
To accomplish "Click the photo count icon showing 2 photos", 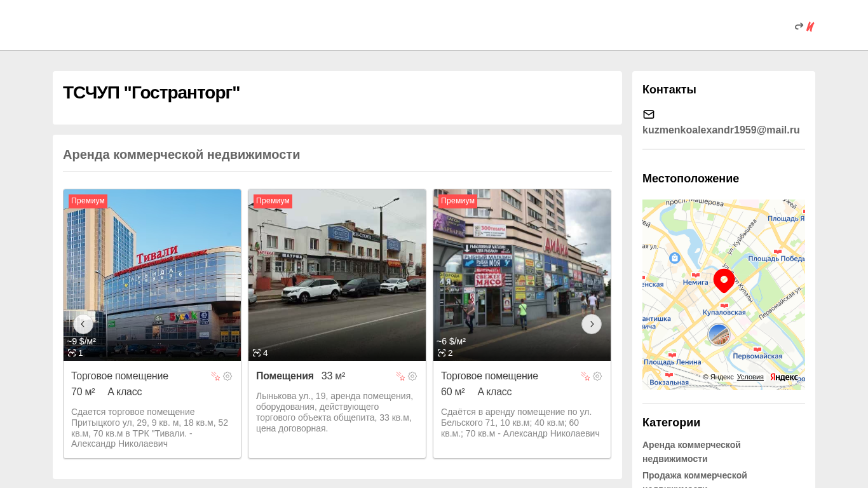I will click(x=442, y=353).
